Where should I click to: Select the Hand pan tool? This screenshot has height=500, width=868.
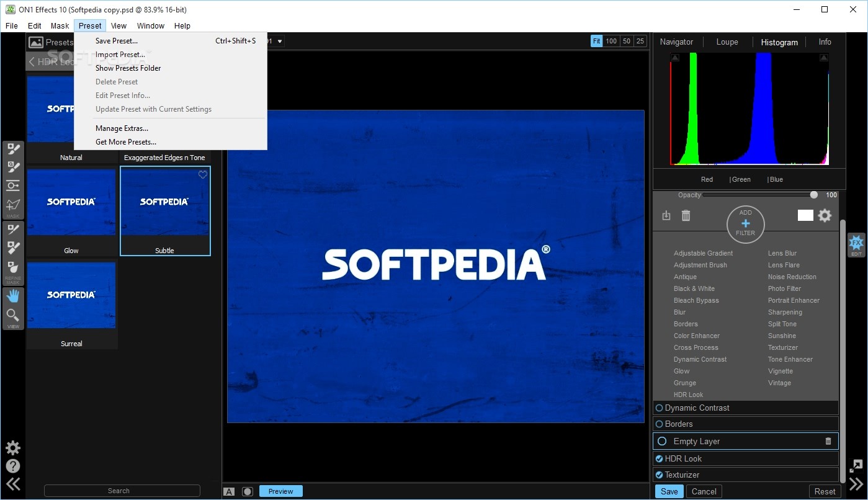tap(13, 296)
